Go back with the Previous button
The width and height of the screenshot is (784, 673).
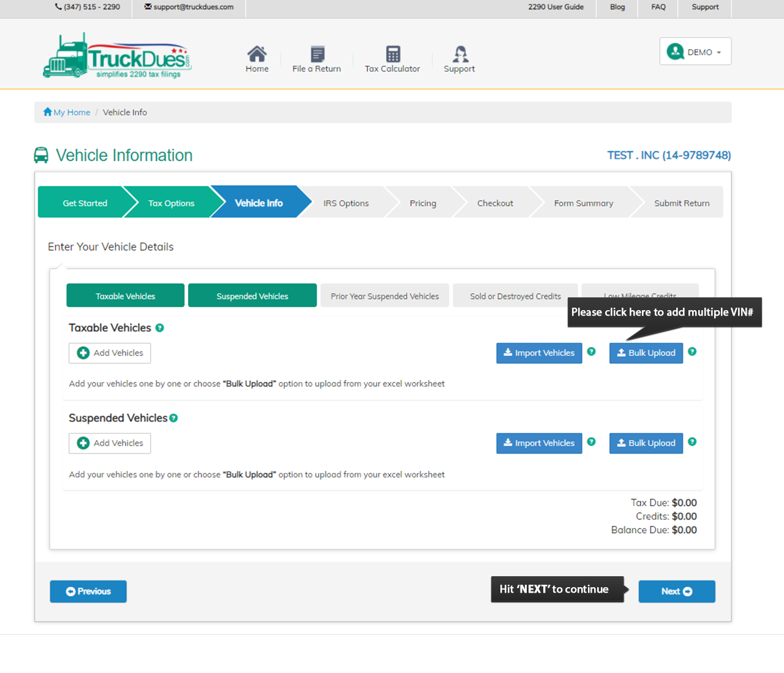tap(88, 591)
